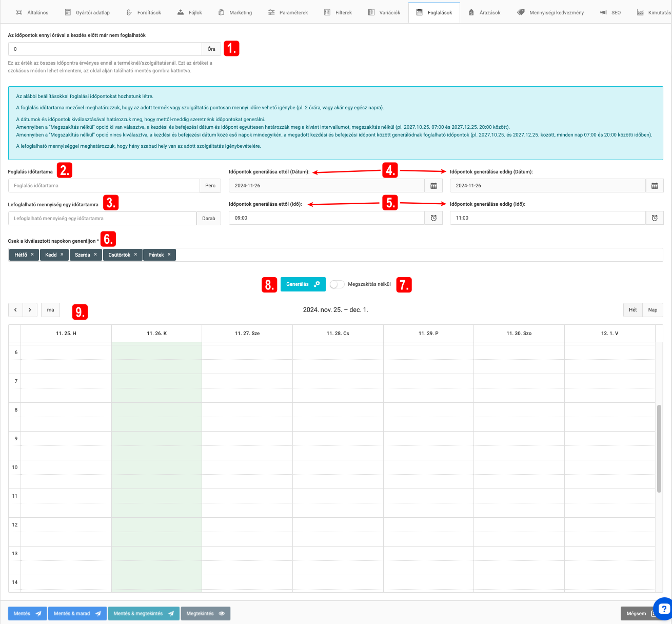Click the Mentés & marad button
The width and height of the screenshot is (672, 624).
[x=77, y=614]
